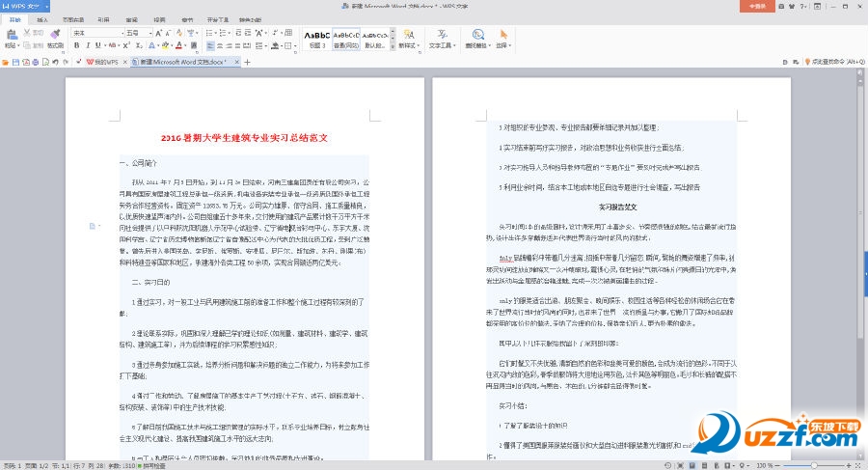Open the paste options dropdown arrow

18,45
